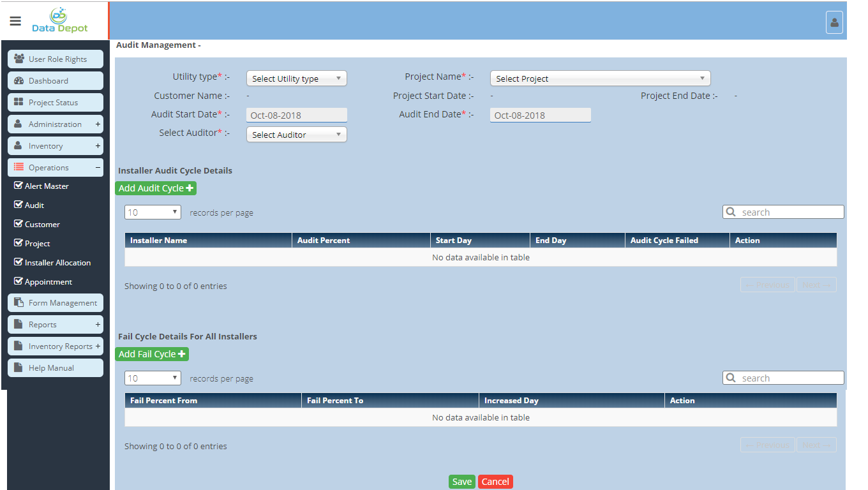868x490 pixels.
Task: Click the search box above installer table
Action: (x=789, y=212)
